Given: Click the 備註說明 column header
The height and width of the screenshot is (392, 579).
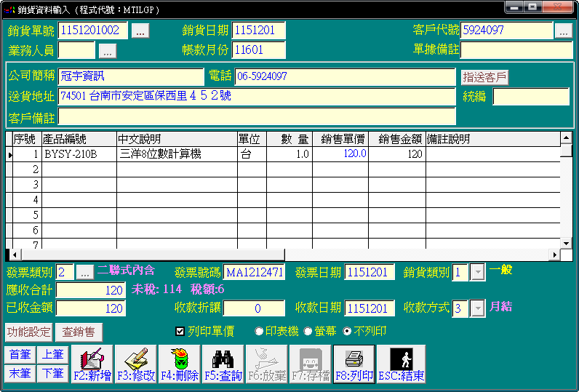Looking at the screenshot, I should pos(493,139).
